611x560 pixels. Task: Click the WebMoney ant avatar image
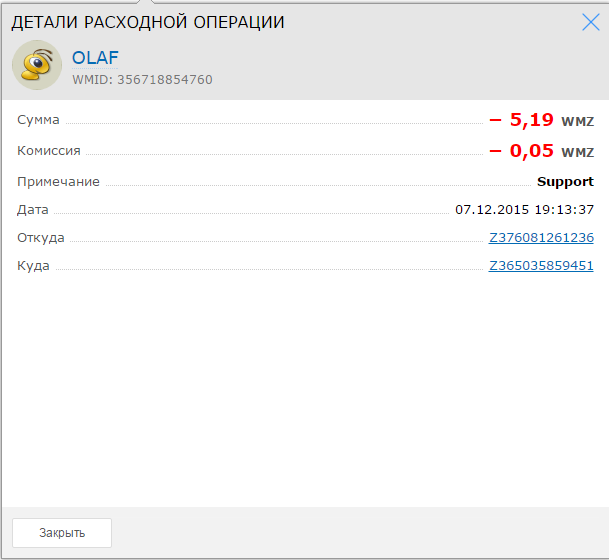point(37,65)
